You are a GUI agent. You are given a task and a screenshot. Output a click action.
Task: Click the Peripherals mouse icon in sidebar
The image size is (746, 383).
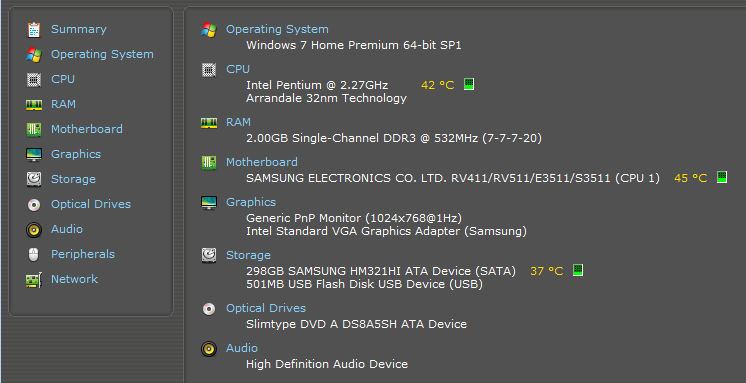pos(34,255)
